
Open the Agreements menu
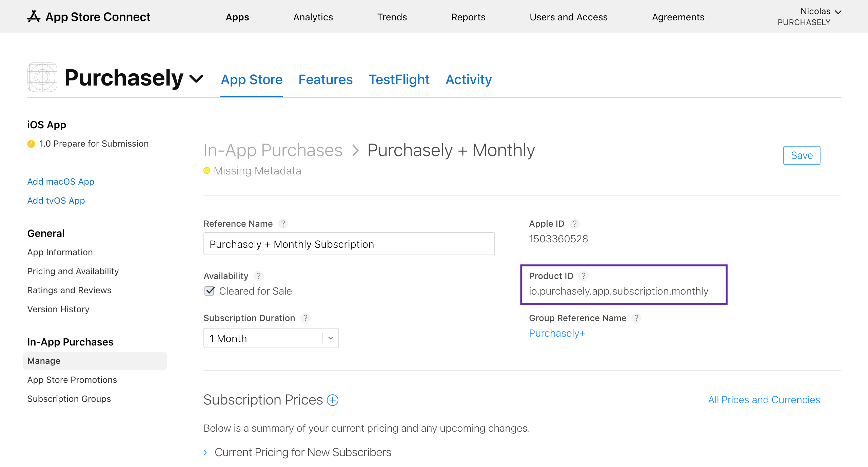(678, 17)
